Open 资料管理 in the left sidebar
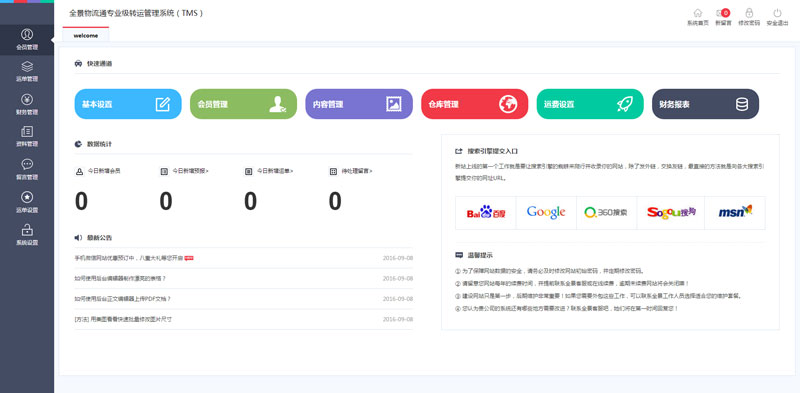Viewport: 800px width, 393px height. point(27,137)
